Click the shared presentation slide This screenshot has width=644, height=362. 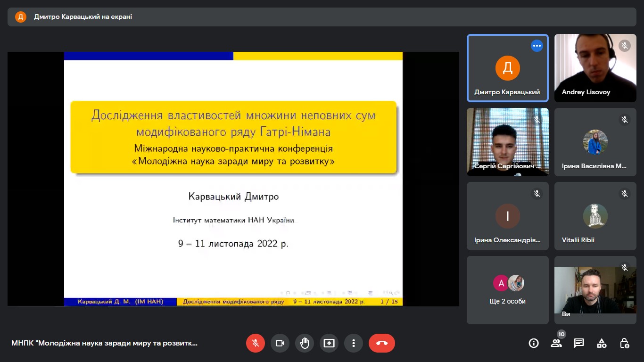click(x=233, y=179)
